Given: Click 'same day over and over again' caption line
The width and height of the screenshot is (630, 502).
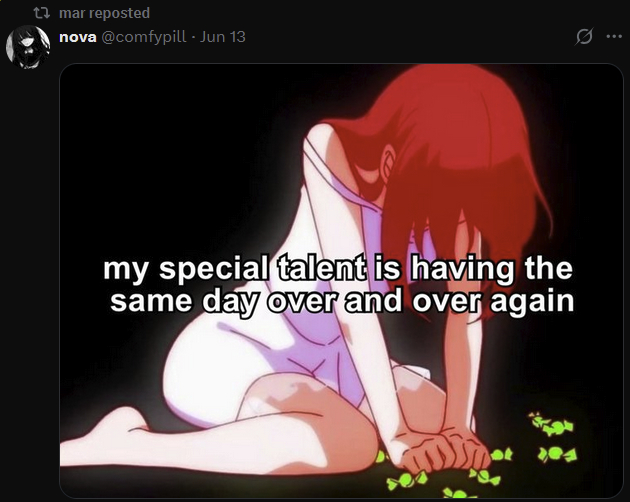Looking at the screenshot, I should pos(342,301).
